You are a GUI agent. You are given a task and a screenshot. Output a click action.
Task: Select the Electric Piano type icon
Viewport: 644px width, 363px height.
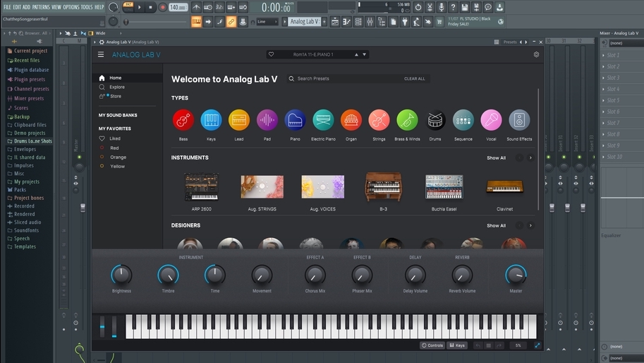click(323, 120)
